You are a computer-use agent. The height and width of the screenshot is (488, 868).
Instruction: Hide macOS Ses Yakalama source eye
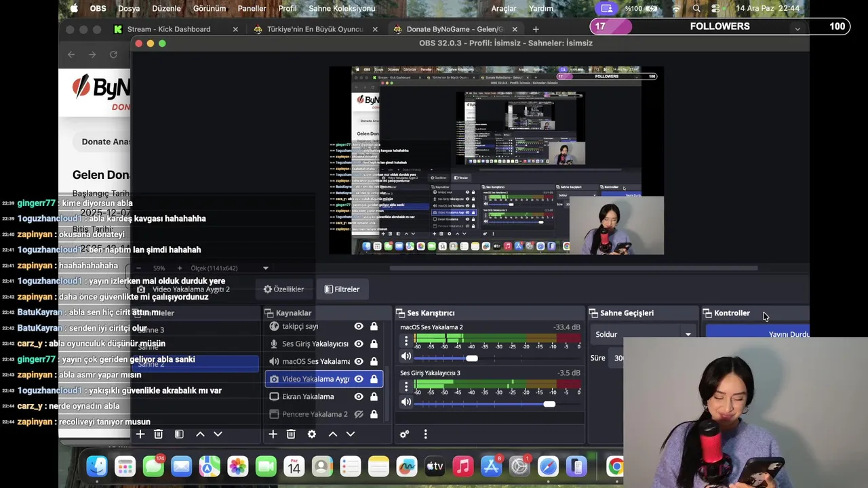(x=359, y=361)
